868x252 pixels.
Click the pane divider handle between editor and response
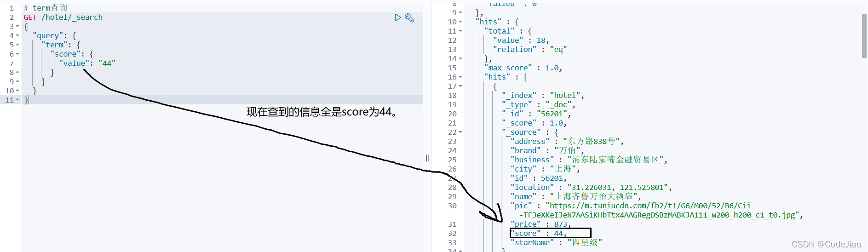[x=427, y=158]
